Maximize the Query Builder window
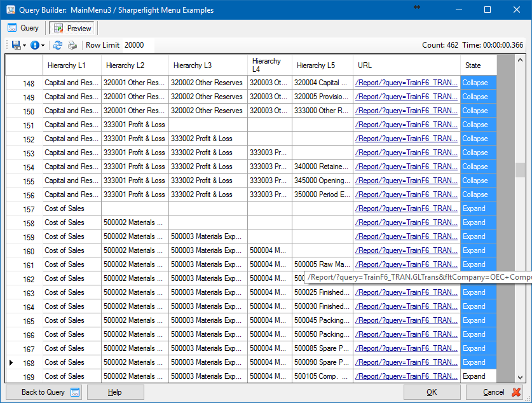 pyautogui.click(x=488, y=10)
